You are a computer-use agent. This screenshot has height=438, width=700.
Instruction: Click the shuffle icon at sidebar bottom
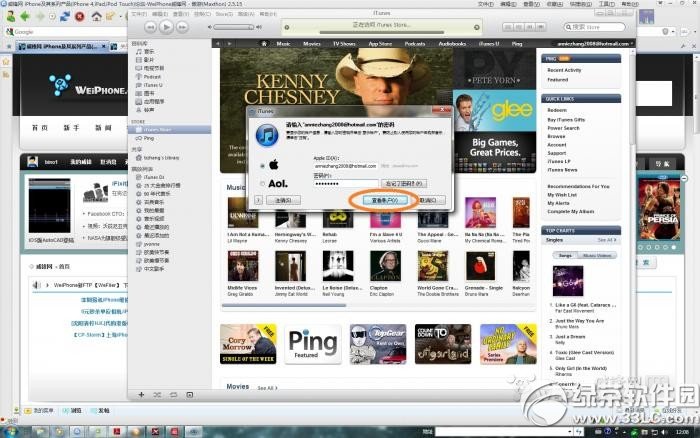pos(157,395)
